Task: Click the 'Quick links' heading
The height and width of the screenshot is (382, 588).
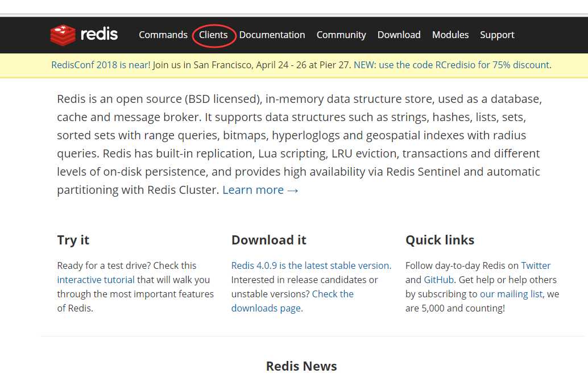Action: point(440,240)
